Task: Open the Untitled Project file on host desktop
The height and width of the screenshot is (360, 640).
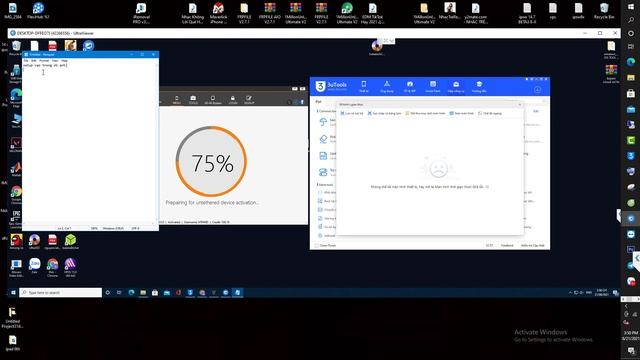Action: pos(12,318)
